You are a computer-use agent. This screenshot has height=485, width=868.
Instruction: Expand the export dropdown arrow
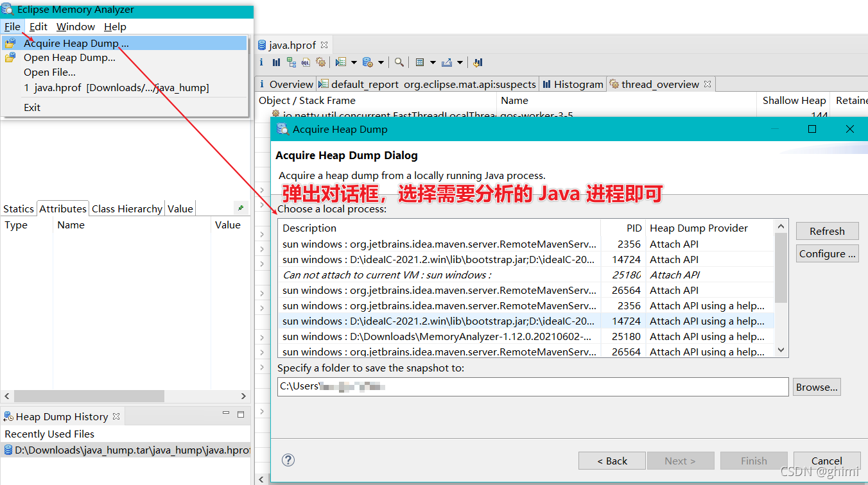[460, 62]
